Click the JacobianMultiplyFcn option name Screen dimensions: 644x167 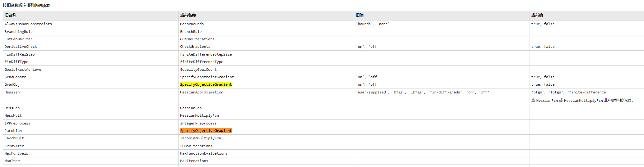(201, 138)
